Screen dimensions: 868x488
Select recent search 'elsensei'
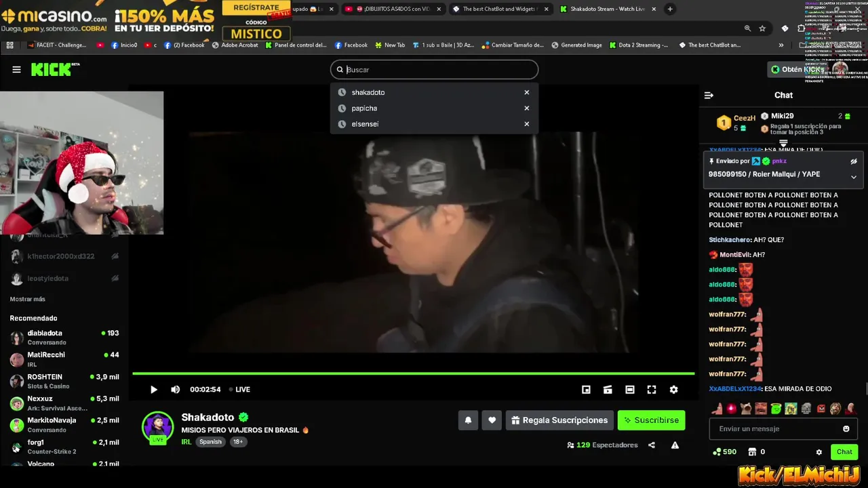point(365,124)
